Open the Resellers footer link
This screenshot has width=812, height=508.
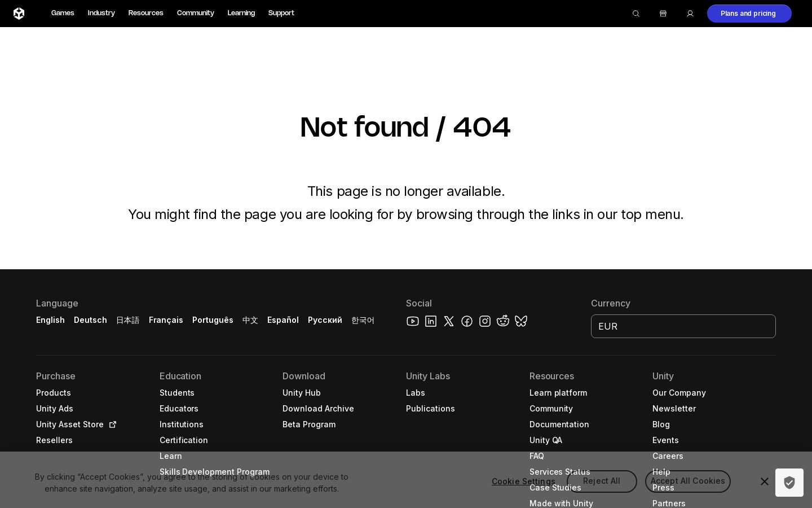pos(54,440)
